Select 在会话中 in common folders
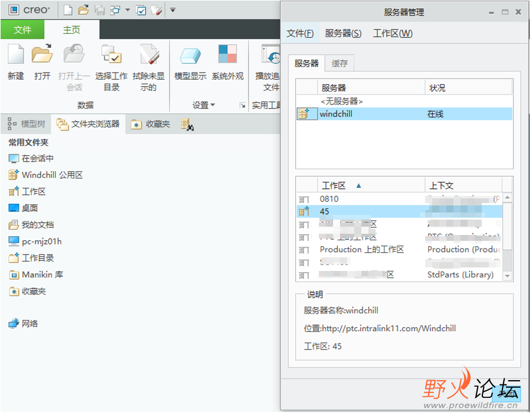Viewport: 532px width, 415px height. point(31,158)
